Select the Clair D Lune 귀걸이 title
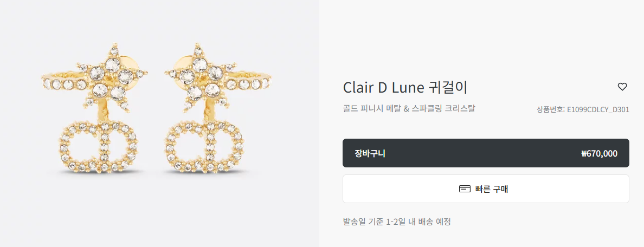 405,87
